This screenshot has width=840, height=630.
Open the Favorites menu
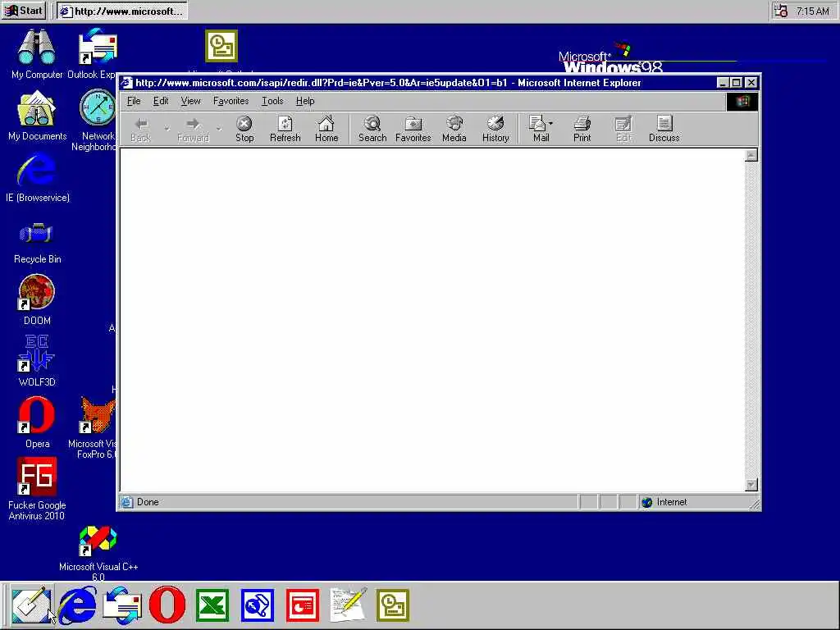pos(231,101)
